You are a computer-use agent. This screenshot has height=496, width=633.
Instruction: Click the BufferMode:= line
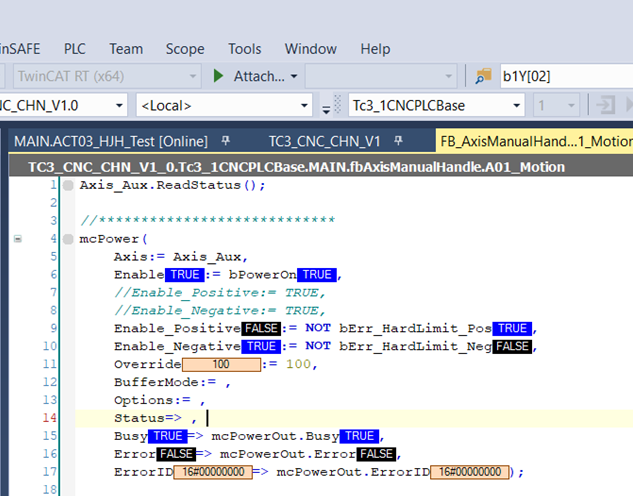[172, 382]
